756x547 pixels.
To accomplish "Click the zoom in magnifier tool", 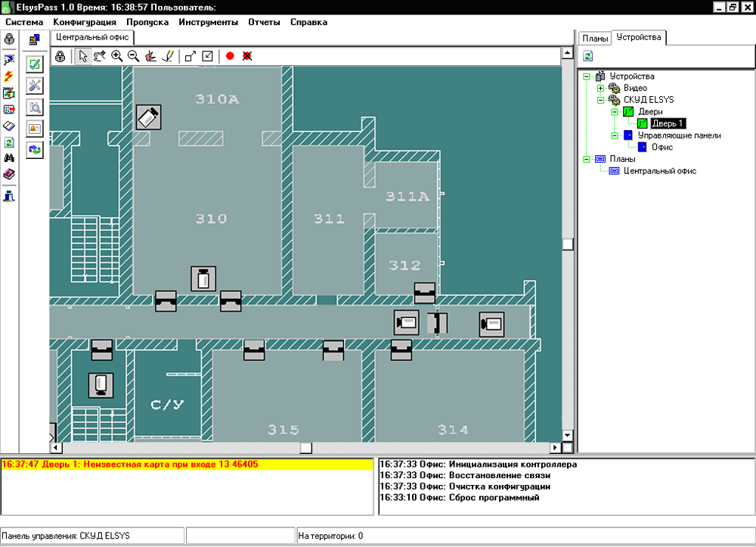I will [x=116, y=56].
